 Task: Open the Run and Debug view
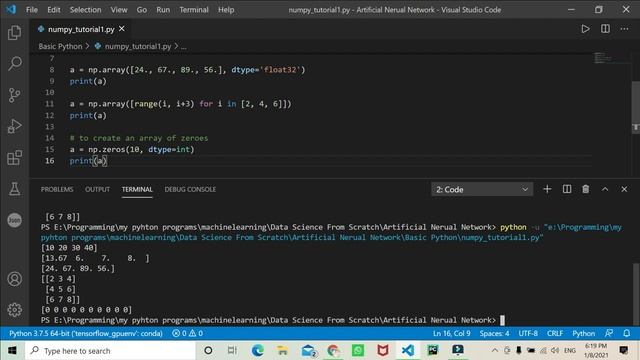[15, 126]
